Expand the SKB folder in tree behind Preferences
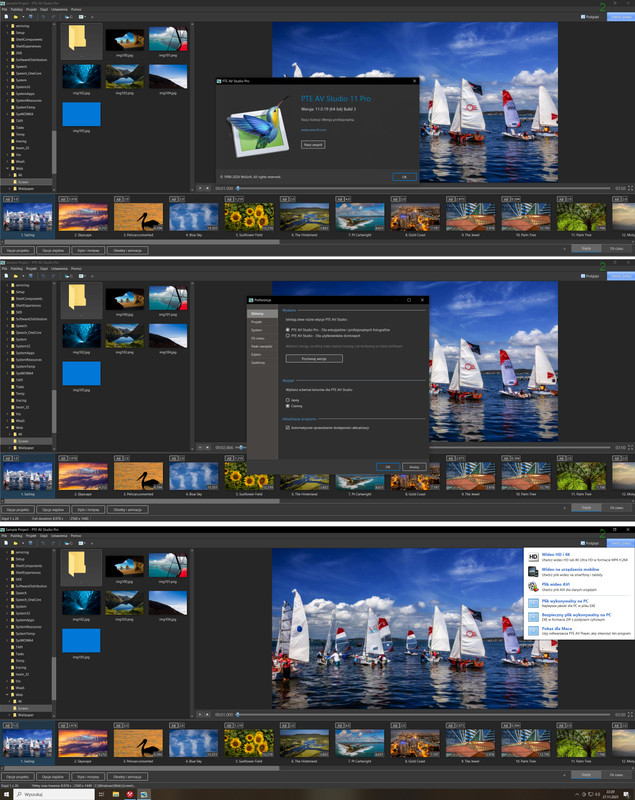Image resolution: width=635 pixels, height=800 pixels. click(7, 312)
